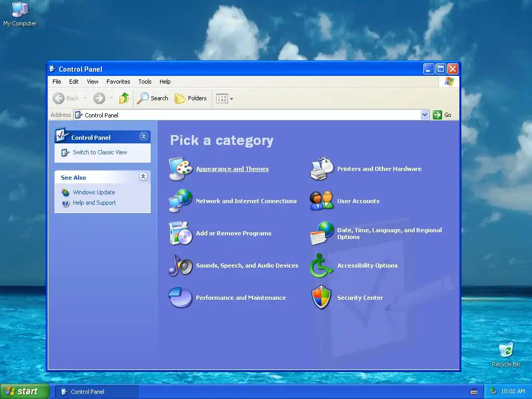The width and height of the screenshot is (532, 399).
Task: Click the Windows Update icon in See Also
Action: click(65, 192)
